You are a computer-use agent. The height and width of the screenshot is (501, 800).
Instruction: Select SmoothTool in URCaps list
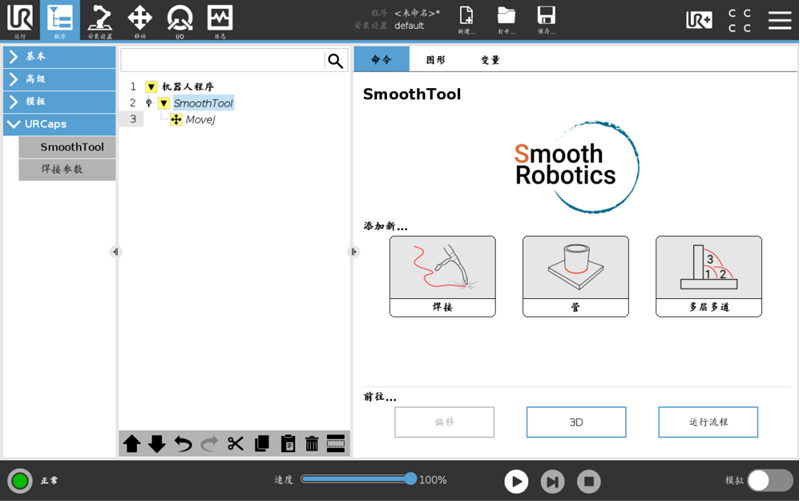click(67, 147)
